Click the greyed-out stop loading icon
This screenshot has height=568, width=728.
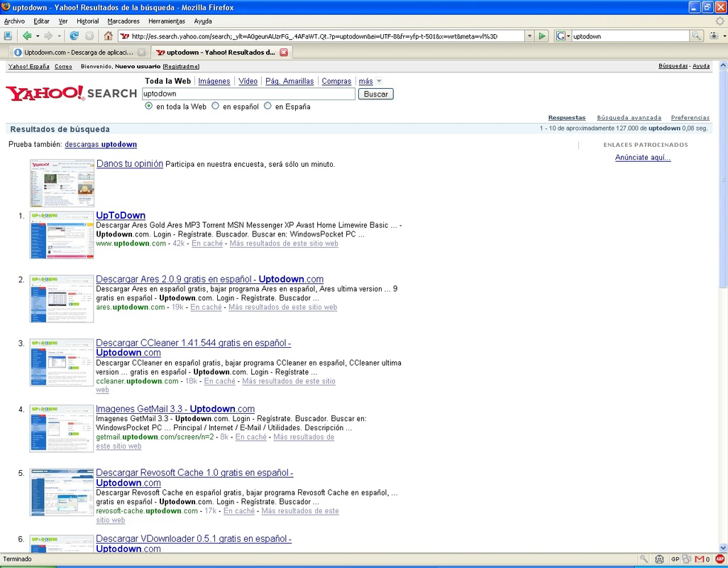click(89, 35)
